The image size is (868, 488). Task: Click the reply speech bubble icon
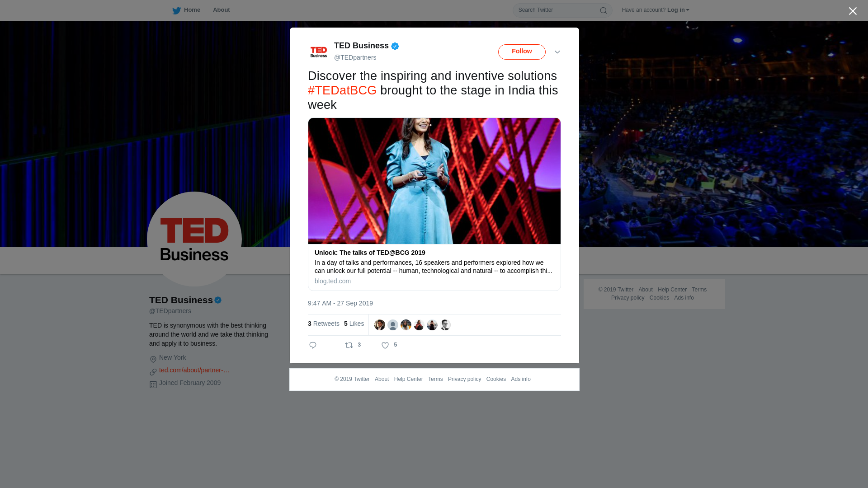click(x=313, y=345)
